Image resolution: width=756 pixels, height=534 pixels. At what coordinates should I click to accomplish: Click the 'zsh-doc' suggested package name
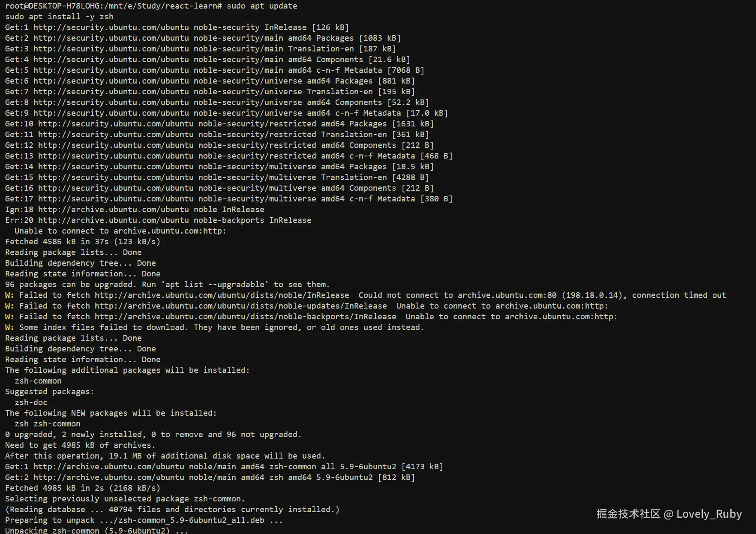pos(31,402)
